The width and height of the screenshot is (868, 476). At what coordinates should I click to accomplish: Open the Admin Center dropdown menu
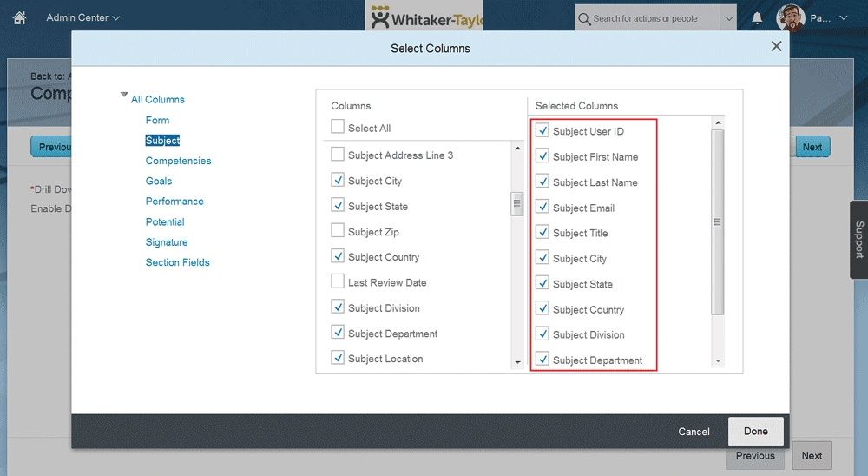click(x=83, y=17)
